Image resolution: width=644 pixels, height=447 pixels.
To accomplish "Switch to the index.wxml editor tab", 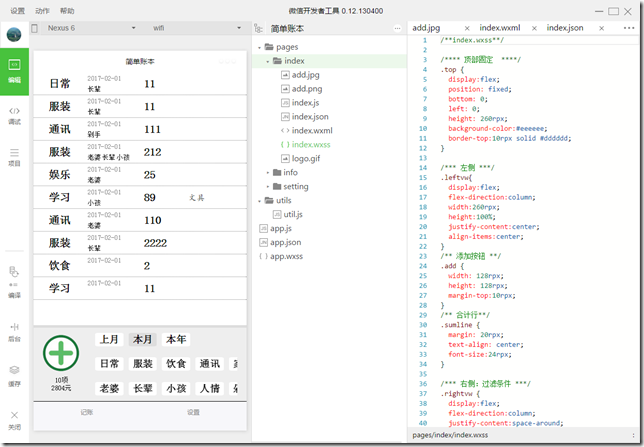I will [499, 28].
